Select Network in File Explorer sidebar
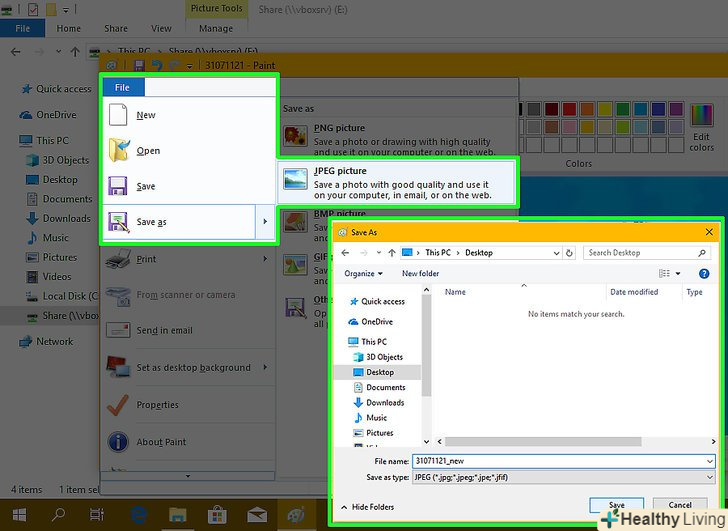This screenshot has height=531, width=728. click(46, 342)
